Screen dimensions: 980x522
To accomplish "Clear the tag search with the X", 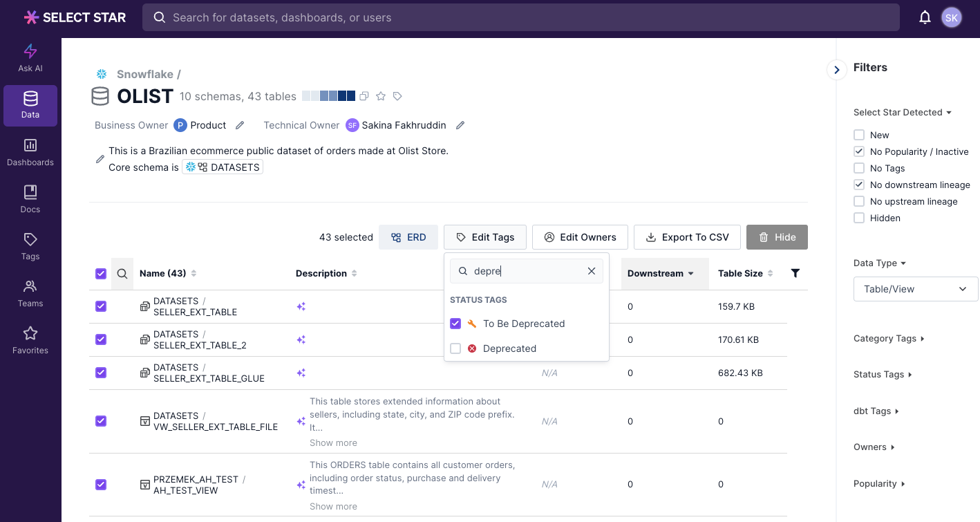I will click(x=592, y=271).
